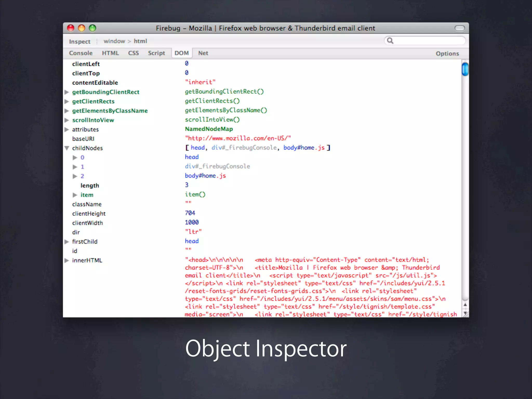Click div#_firebugConsole in childNodes array
Screen dimensions: 532x399
(x=244, y=148)
